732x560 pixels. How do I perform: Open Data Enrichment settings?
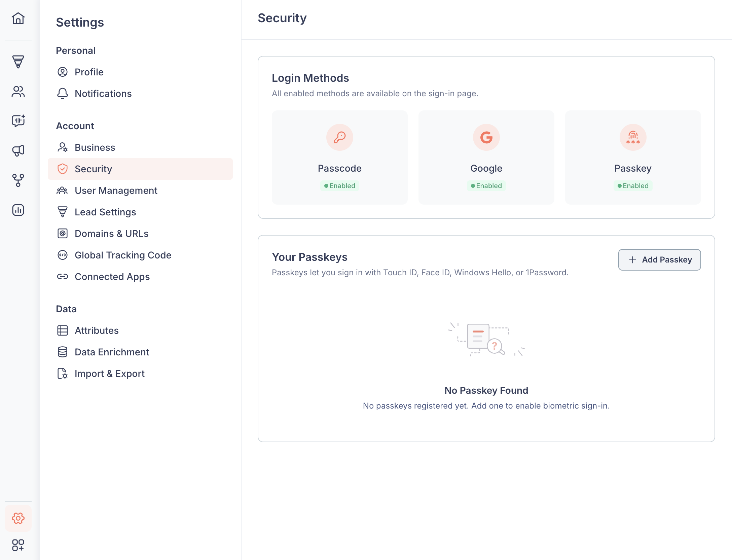click(x=112, y=352)
